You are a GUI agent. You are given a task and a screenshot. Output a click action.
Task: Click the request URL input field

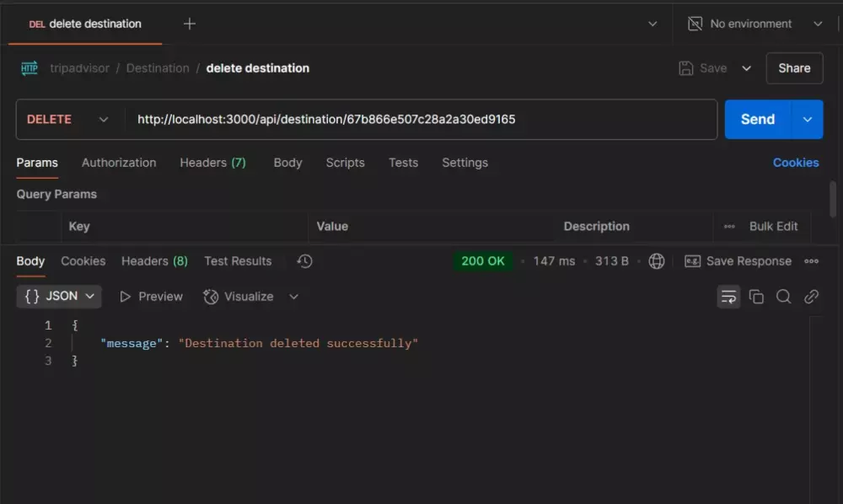click(x=421, y=120)
